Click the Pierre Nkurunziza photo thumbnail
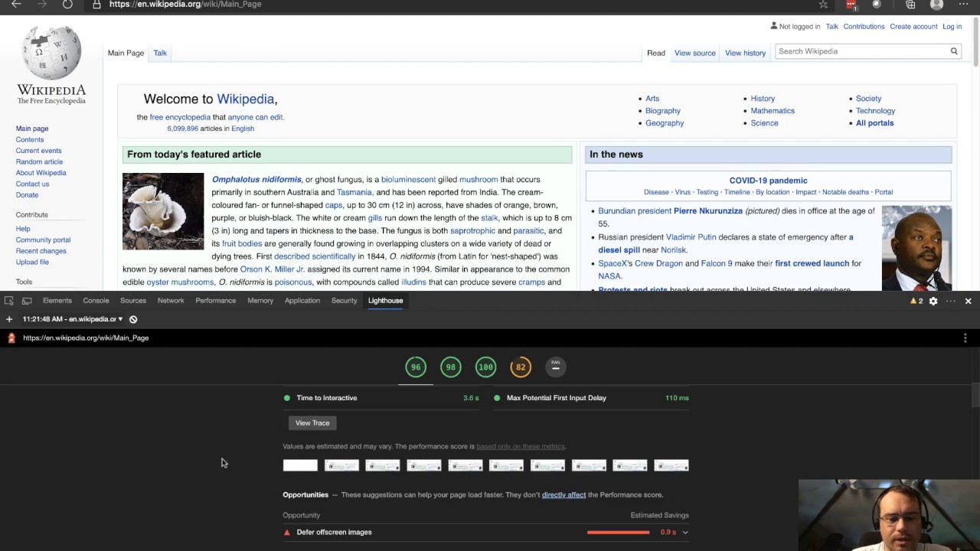The height and width of the screenshot is (551, 980). pos(916,248)
